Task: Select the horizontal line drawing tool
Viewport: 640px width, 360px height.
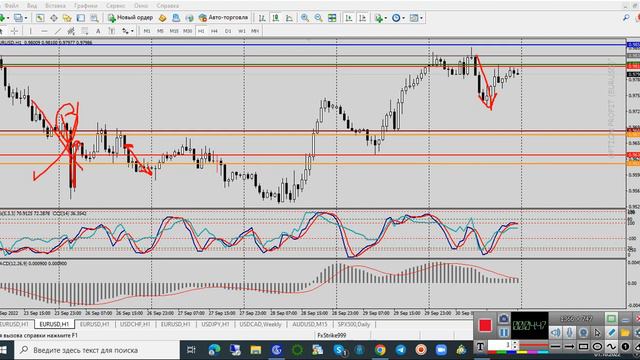Action: [44, 31]
